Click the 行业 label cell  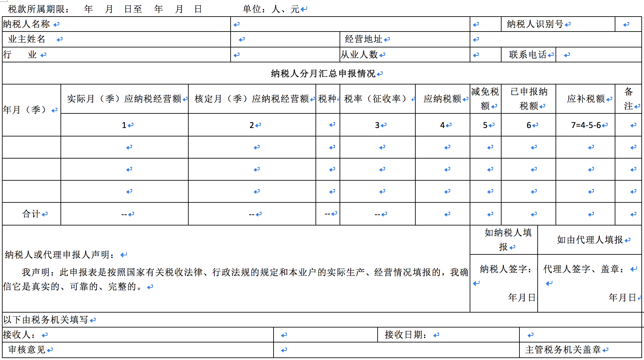click(x=116, y=55)
